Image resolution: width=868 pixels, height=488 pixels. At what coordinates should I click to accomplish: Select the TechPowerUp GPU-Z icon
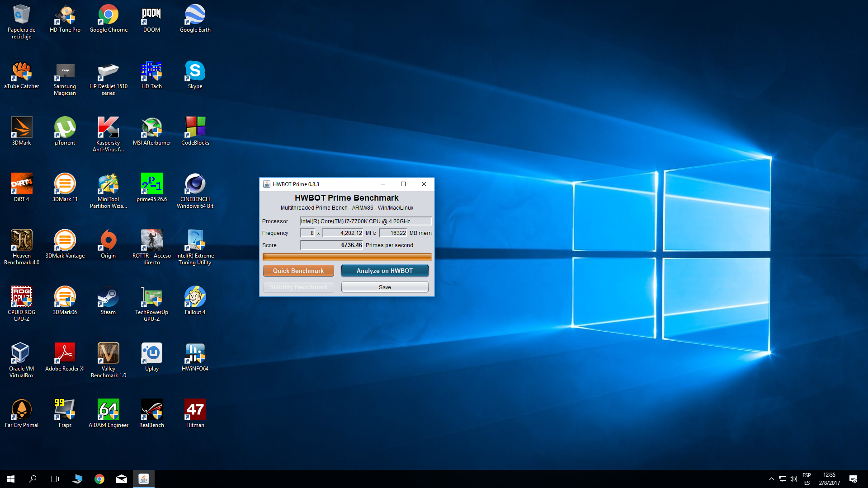151,304
